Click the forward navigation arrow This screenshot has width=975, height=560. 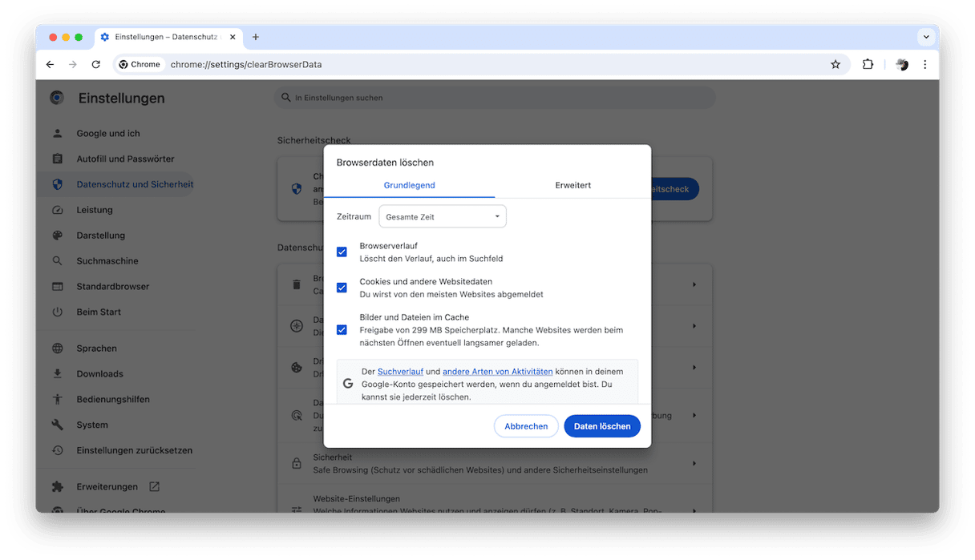[73, 65]
